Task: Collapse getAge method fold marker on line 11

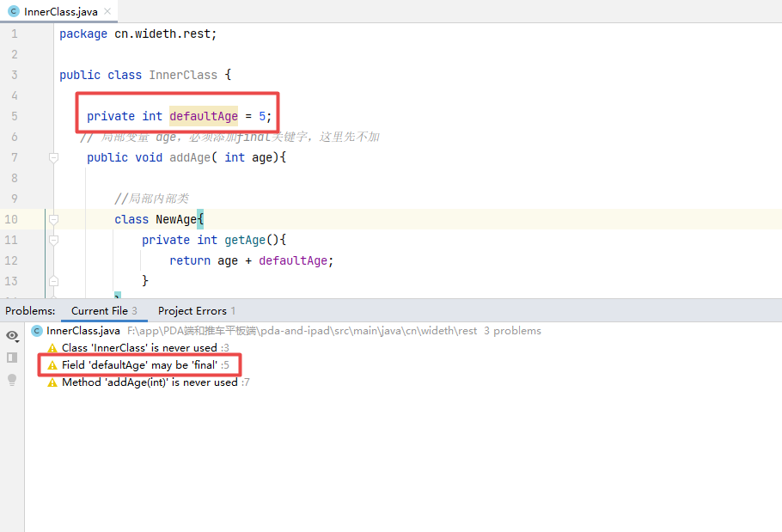Action: coord(53,240)
